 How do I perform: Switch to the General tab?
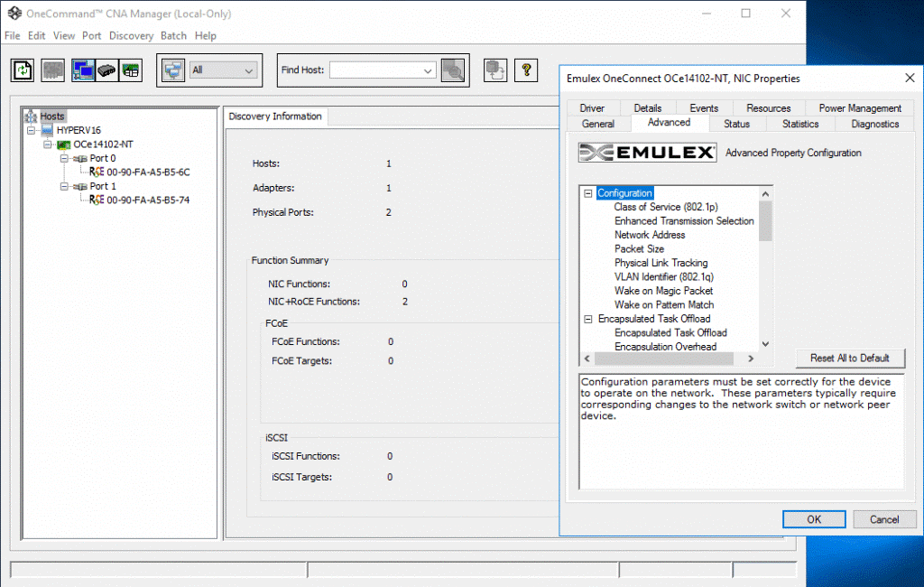598,124
